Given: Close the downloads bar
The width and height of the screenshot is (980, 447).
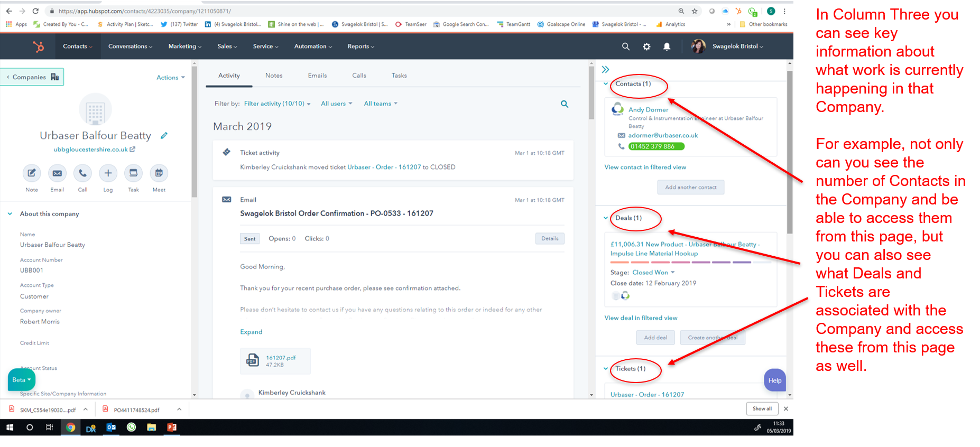Looking at the screenshot, I should point(786,409).
